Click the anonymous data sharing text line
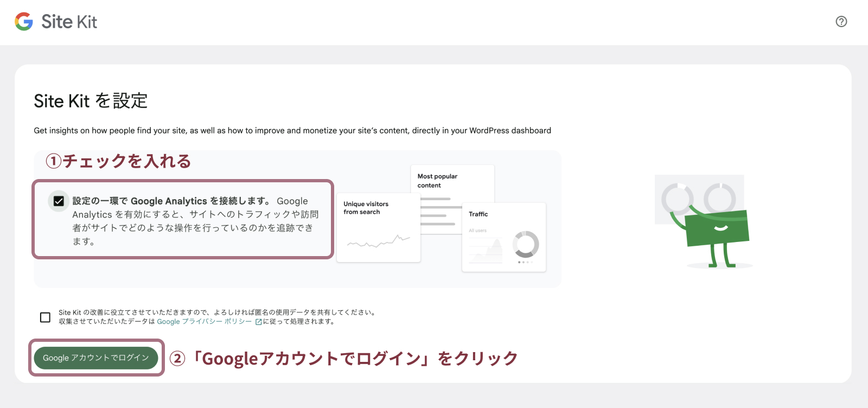 pyautogui.click(x=218, y=313)
